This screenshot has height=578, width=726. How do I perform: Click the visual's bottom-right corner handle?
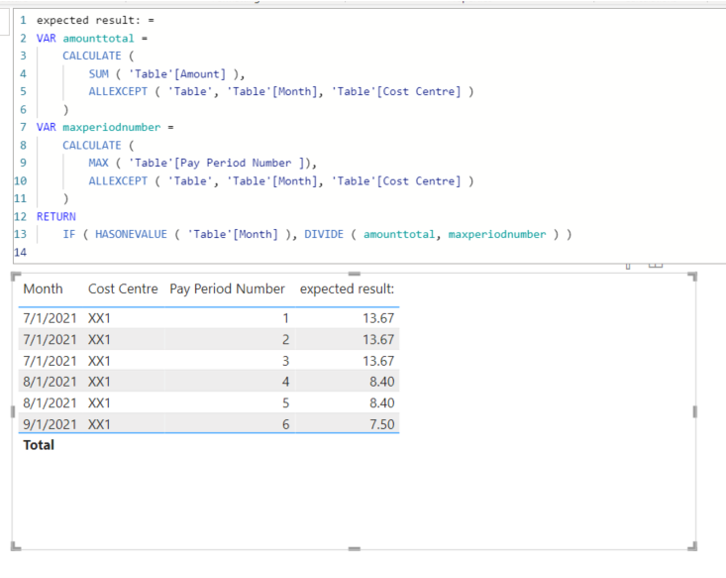[x=693, y=547]
